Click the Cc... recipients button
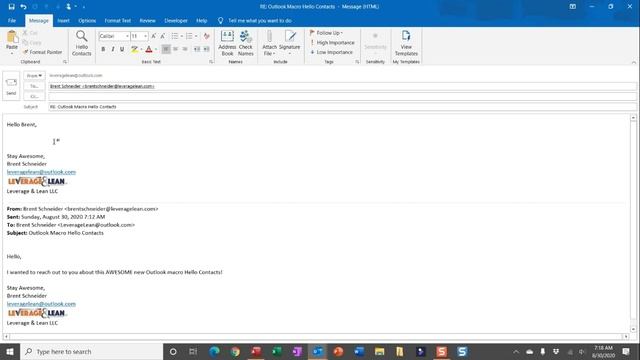The height and width of the screenshot is (360, 640). click(x=34, y=96)
